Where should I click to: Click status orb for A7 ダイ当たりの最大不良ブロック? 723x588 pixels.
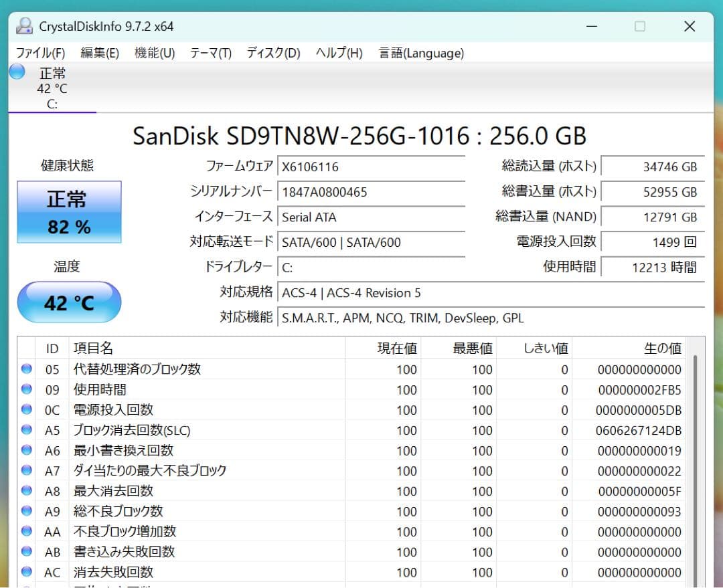(x=27, y=470)
